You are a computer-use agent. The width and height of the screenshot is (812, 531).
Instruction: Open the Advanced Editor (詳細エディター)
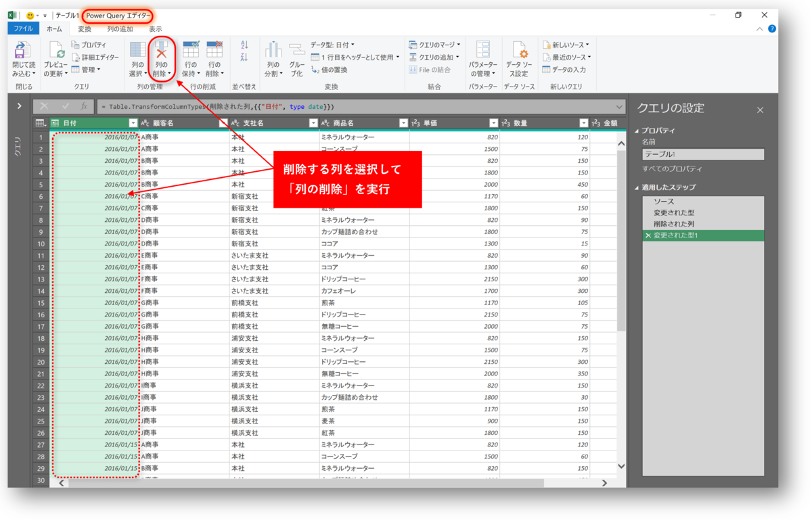[x=94, y=57]
